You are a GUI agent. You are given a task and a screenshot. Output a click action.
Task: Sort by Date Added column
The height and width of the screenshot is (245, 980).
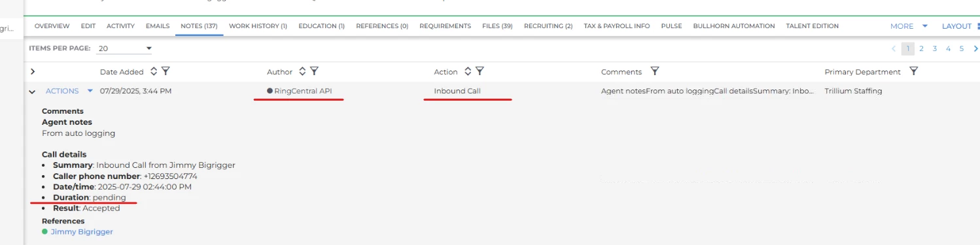[x=154, y=71]
